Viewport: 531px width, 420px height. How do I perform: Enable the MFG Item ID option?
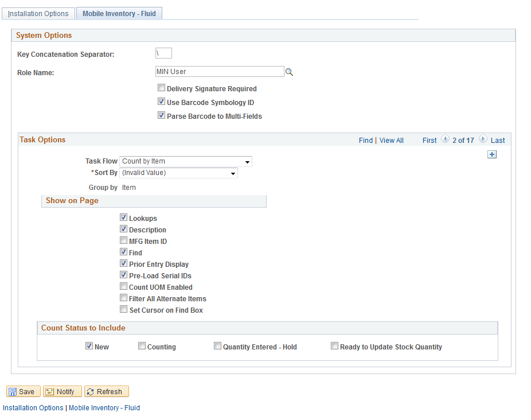click(123, 240)
